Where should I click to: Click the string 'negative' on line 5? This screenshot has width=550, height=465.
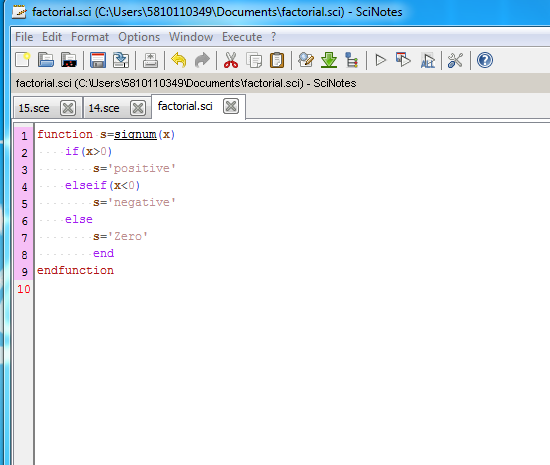coord(141,202)
